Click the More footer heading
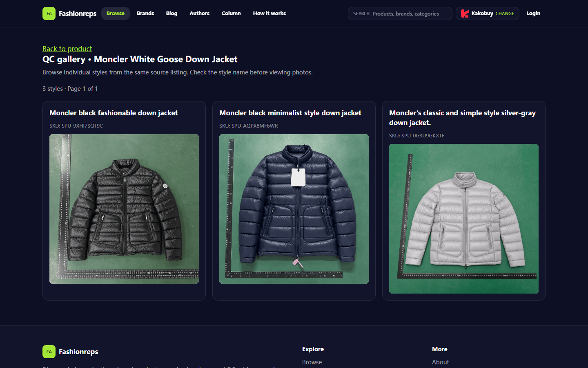This screenshot has height=368, width=588. point(440,349)
